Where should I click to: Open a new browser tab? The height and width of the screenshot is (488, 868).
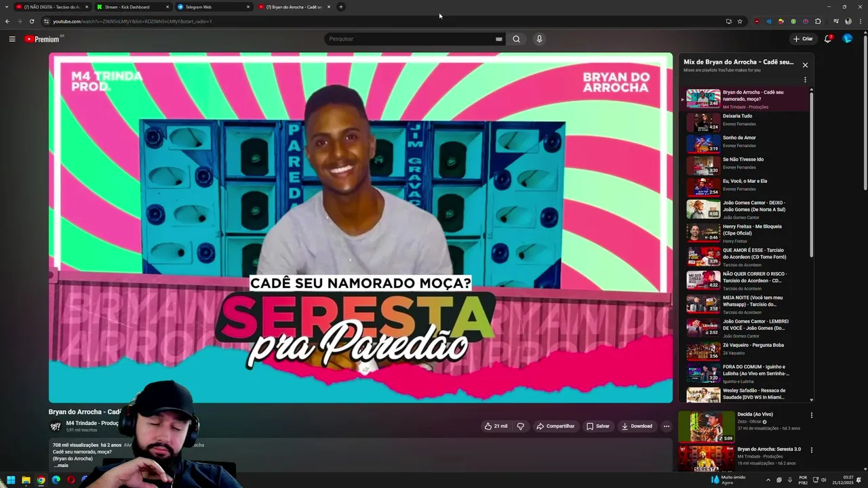coord(341,7)
